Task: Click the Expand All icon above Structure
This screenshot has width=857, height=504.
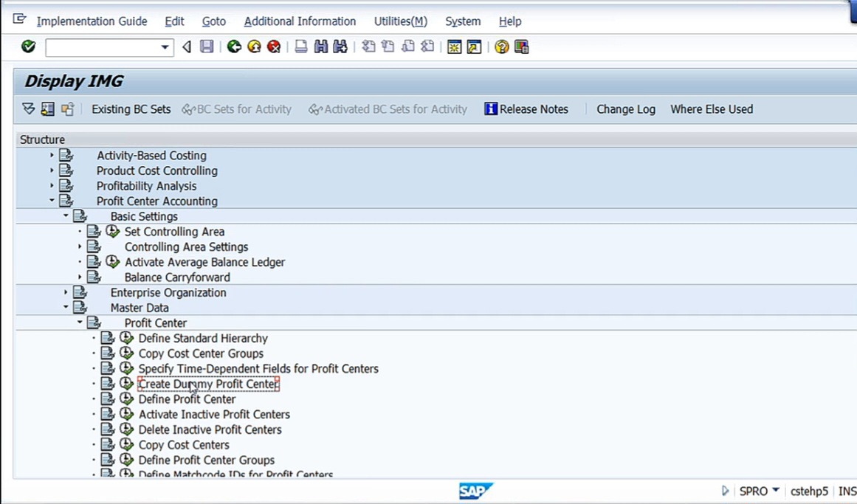Action: point(29,109)
